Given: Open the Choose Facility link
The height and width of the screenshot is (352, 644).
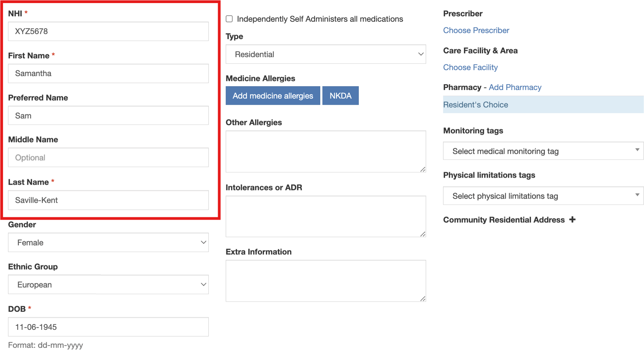Looking at the screenshot, I should tap(470, 67).
